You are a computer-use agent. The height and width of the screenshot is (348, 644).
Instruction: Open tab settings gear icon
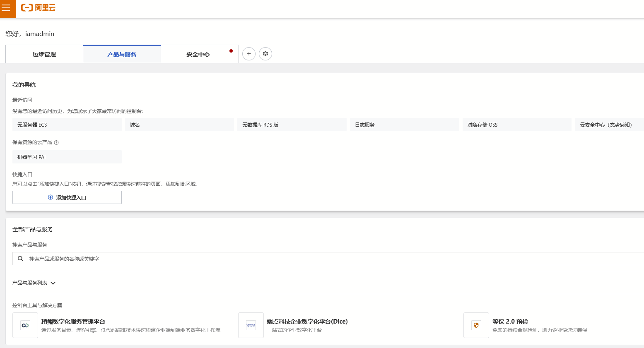tap(265, 54)
